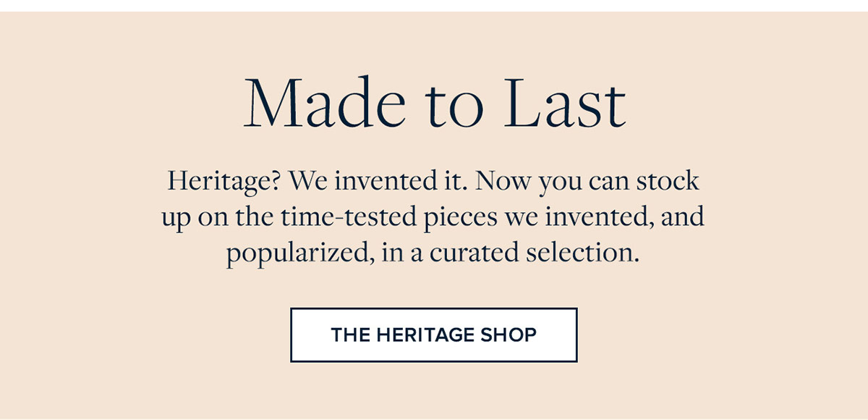Viewport: 868px width, 420px height.
Task: Select the second line of the paragraph
Action: (x=434, y=217)
